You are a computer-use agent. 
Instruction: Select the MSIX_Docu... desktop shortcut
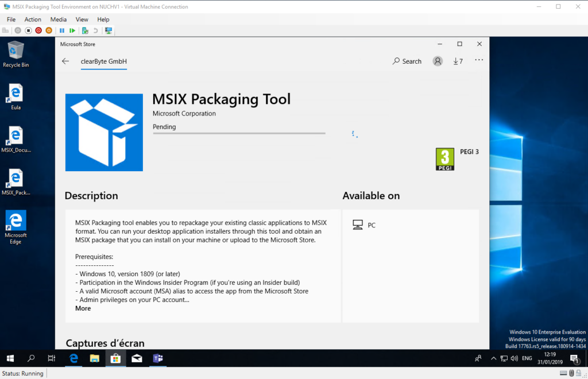pos(16,140)
